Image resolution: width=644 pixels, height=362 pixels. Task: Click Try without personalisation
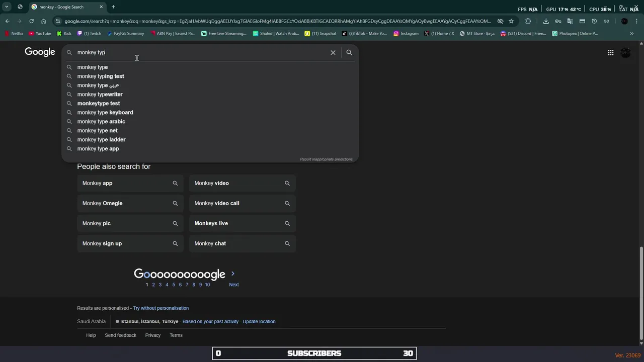161,308
